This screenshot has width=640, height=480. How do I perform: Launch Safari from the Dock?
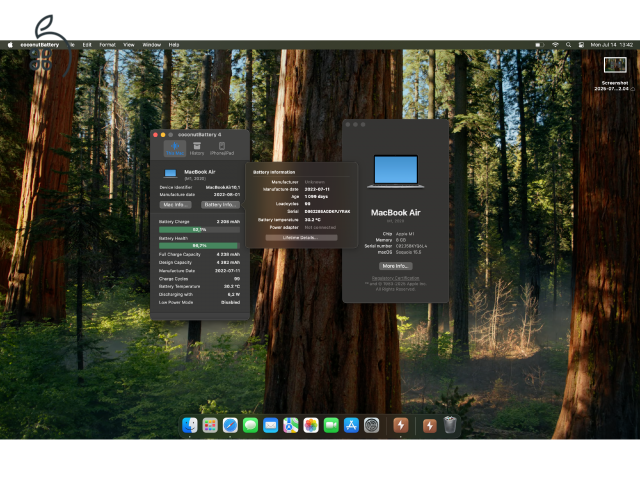click(x=230, y=425)
